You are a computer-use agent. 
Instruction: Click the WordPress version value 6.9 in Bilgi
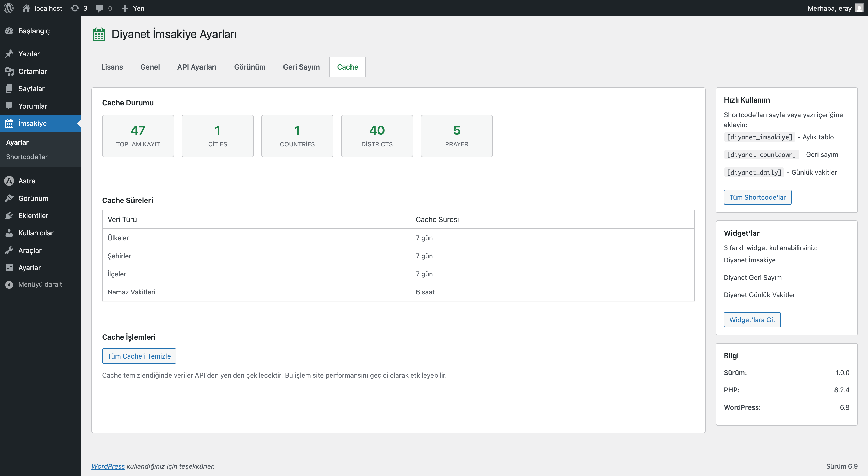click(x=845, y=407)
